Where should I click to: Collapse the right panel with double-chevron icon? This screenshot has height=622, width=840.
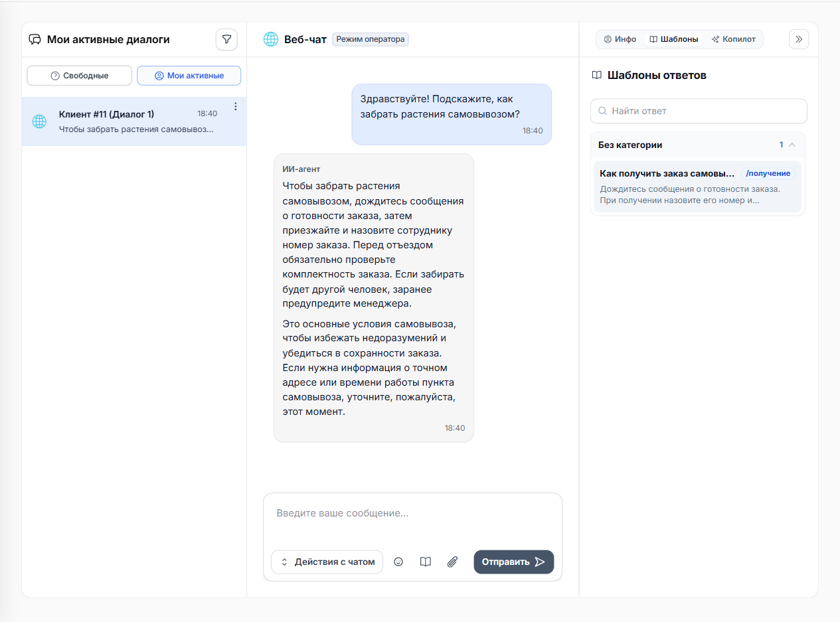coord(799,39)
